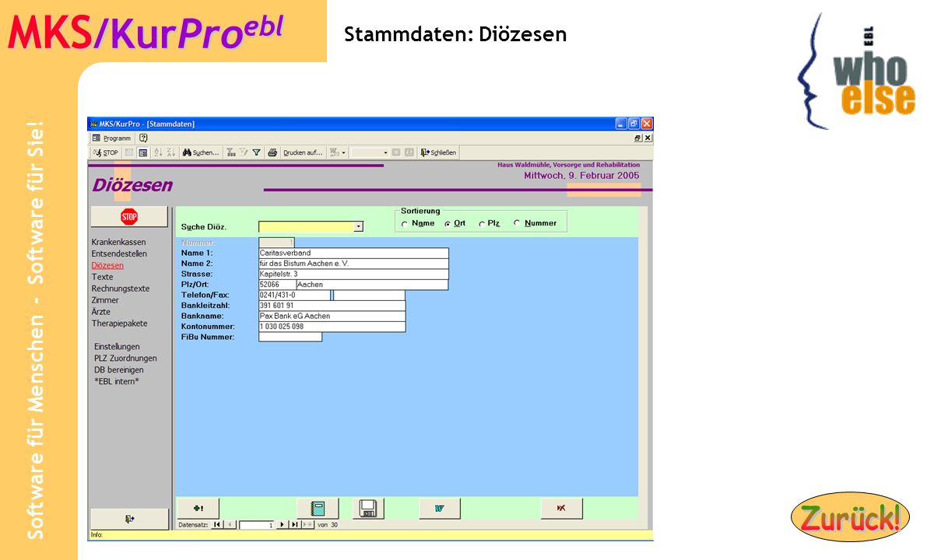The image size is (934, 560).
Task: Click the STOP item in the toolbar
Action: click(106, 152)
